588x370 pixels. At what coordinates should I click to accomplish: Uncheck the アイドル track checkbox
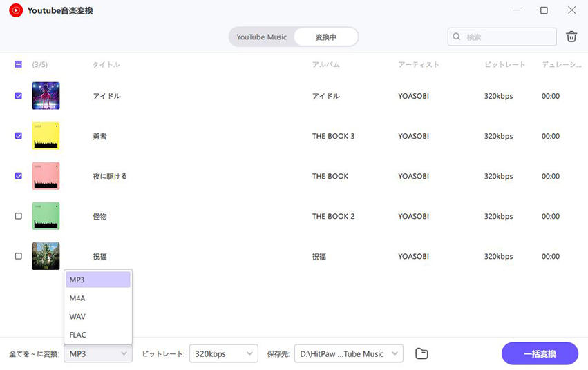point(19,96)
